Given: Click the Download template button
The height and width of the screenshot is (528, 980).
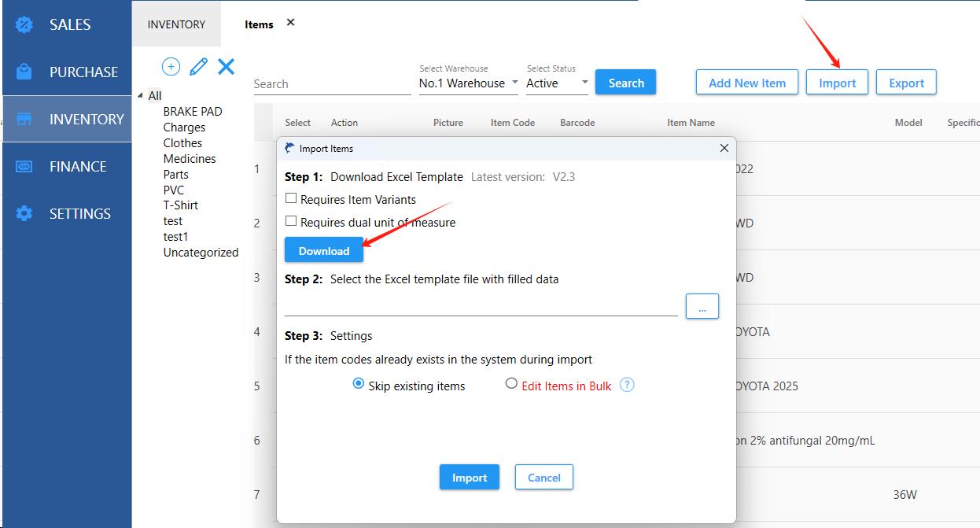Looking at the screenshot, I should click(323, 250).
